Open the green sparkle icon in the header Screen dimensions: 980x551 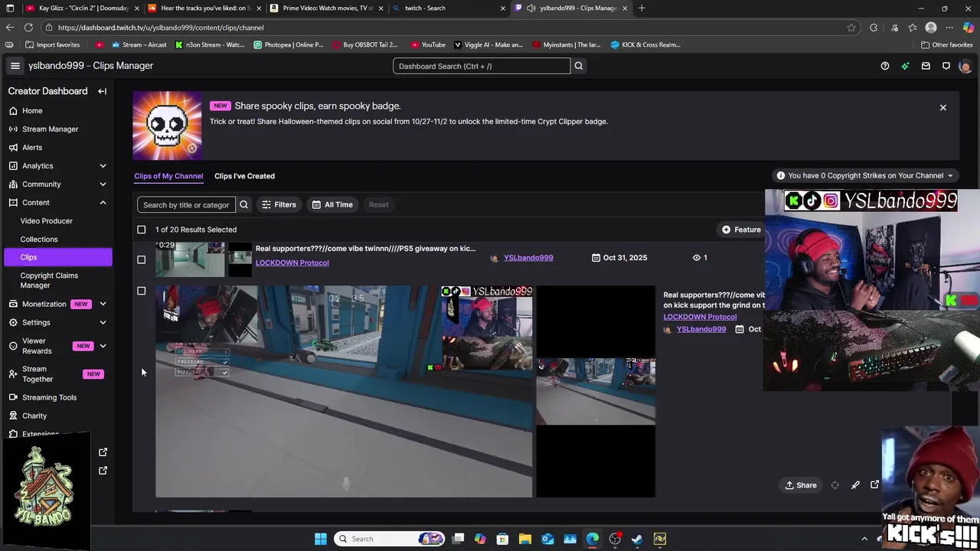point(905,66)
